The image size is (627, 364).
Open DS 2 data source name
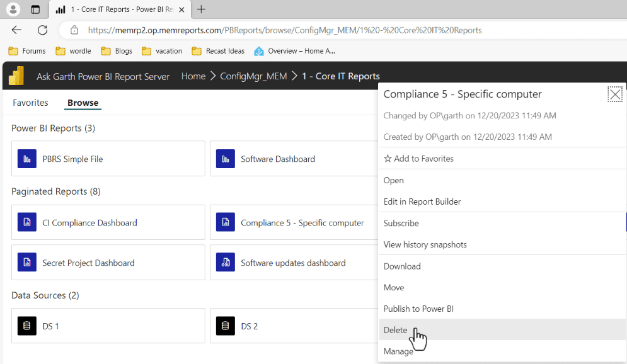click(x=249, y=326)
